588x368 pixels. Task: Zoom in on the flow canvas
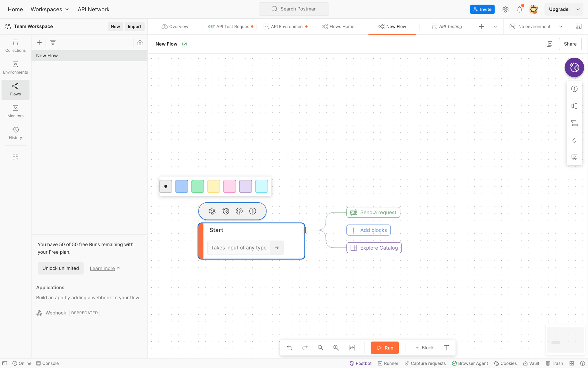click(x=336, y=348)
